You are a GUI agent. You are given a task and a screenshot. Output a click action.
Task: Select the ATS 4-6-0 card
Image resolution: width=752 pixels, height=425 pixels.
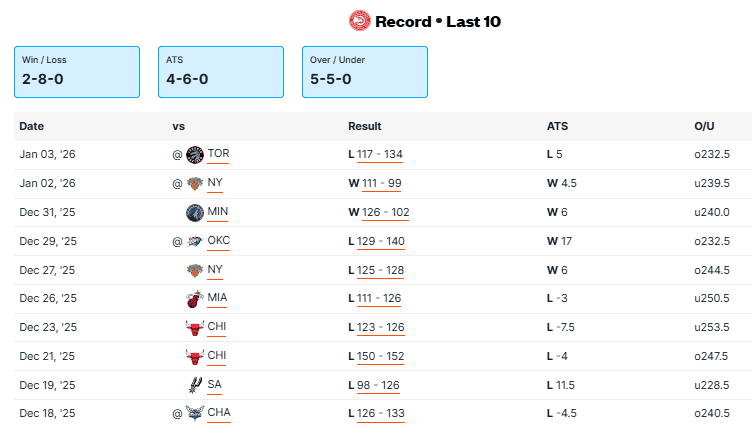click(x=221, y=71)
